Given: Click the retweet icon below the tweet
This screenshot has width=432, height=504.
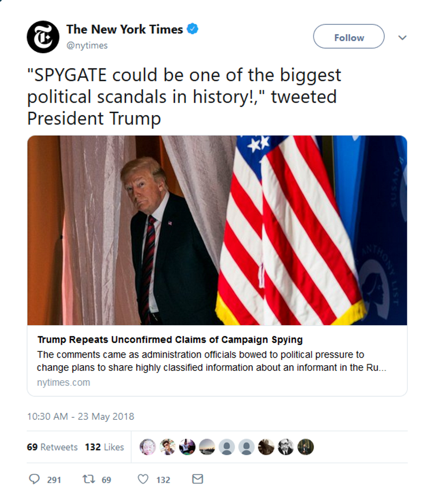Looking at the screenshot, I should [x=88, y=480].
